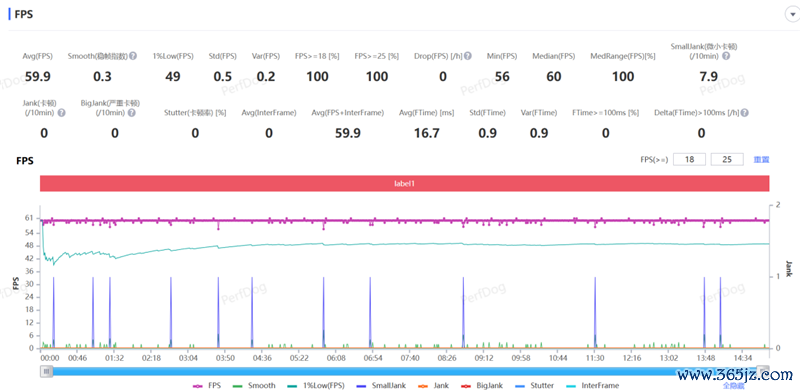Screen dimensions: 800x390
Task: Click the 重置 reset link
Action: tap(761, 160)
